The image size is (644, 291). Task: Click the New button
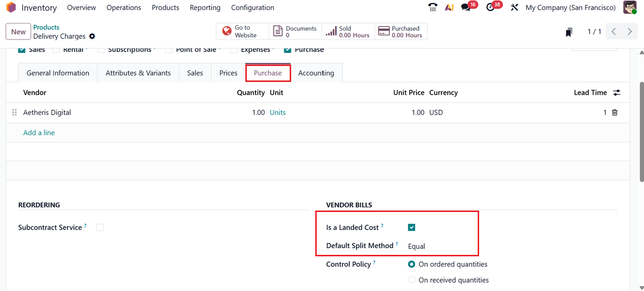18,31
